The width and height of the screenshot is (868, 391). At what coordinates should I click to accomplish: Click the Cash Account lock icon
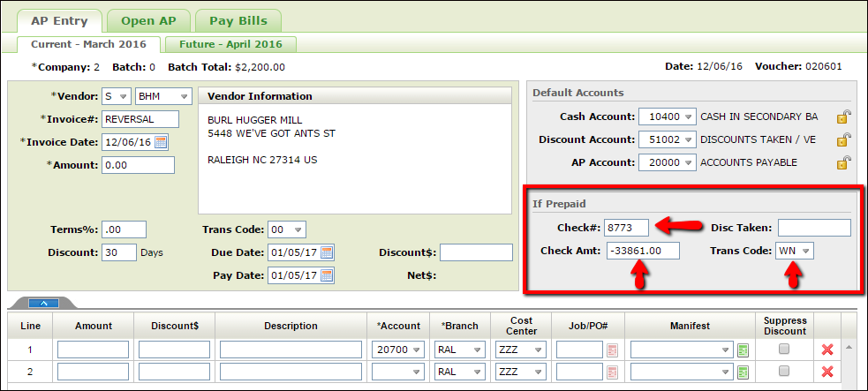844,117
